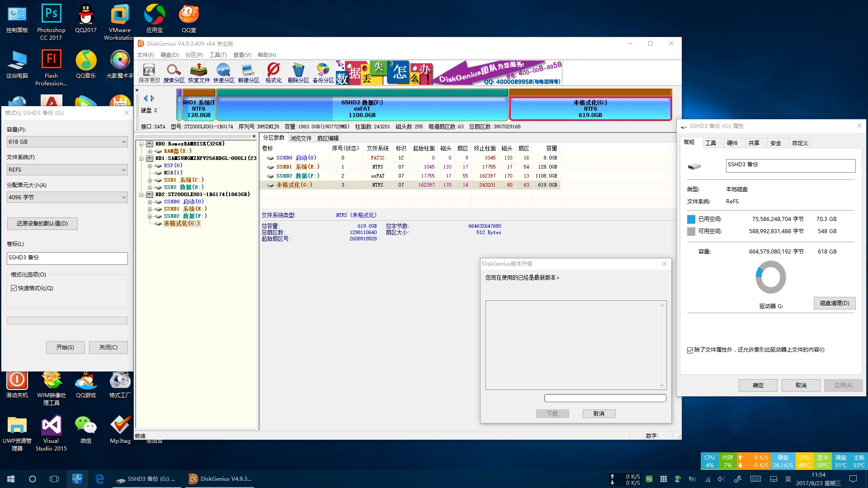This screenshot has width=868, height=488.
Task: Toggle 快速格式化 quick format checkbox
Action: (14, 288)
